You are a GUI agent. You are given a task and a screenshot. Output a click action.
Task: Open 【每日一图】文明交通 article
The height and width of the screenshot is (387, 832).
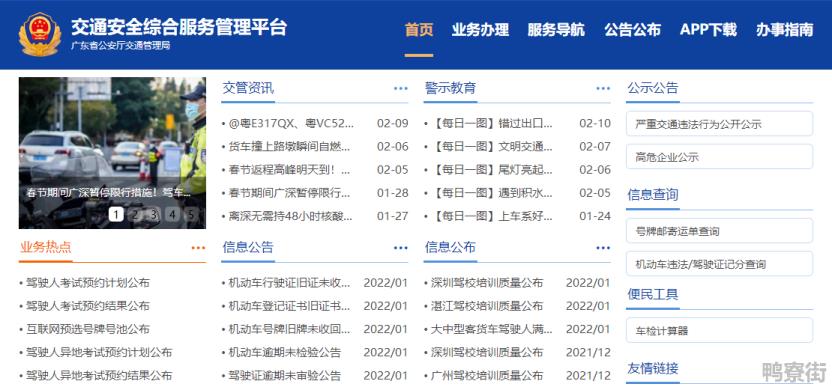pos(491,147)
